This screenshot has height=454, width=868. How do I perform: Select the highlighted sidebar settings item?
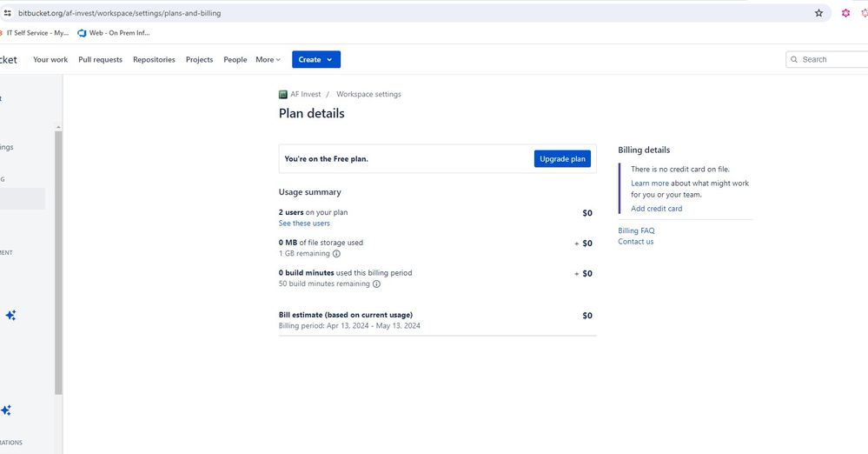coord(23,198)
